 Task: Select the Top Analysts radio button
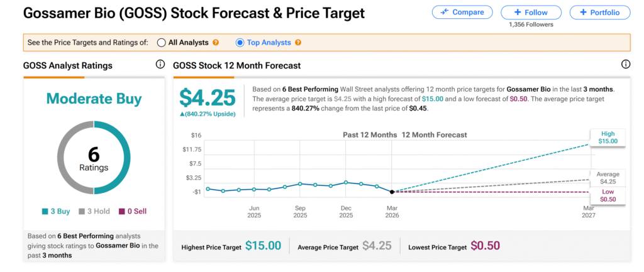240,43
